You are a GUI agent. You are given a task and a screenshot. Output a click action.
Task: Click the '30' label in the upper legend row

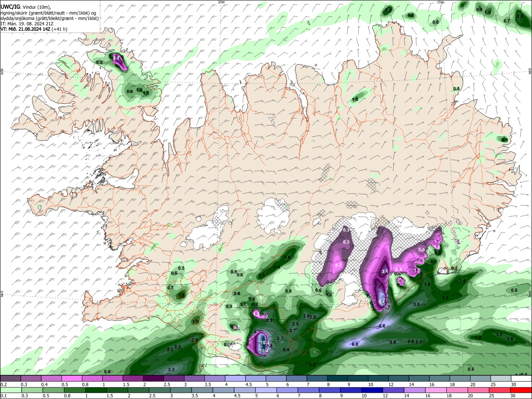[x=513, y=384]
